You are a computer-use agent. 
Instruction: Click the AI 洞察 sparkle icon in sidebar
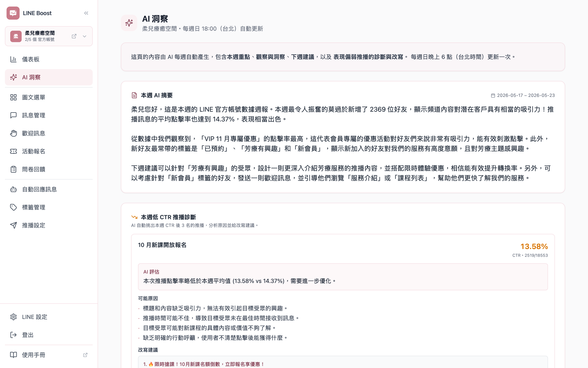[13, 77]
